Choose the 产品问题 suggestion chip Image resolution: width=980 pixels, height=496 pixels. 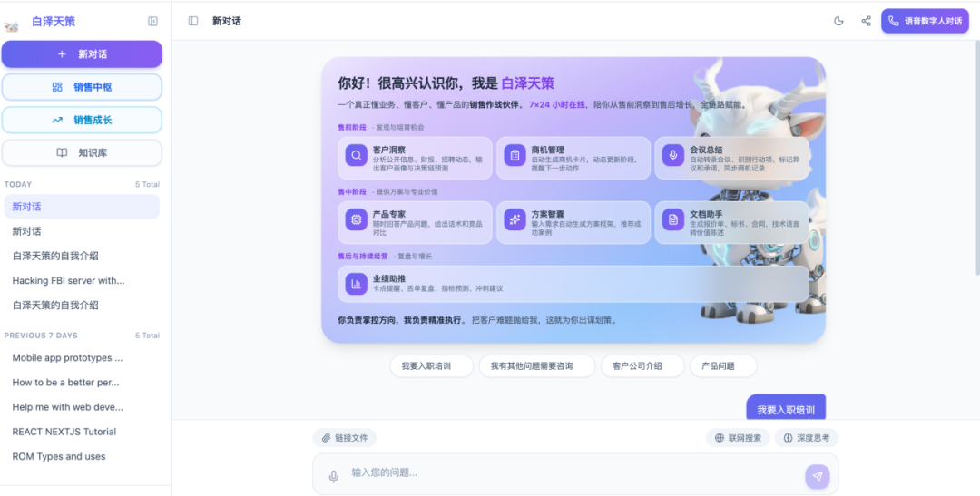point(723,366)
